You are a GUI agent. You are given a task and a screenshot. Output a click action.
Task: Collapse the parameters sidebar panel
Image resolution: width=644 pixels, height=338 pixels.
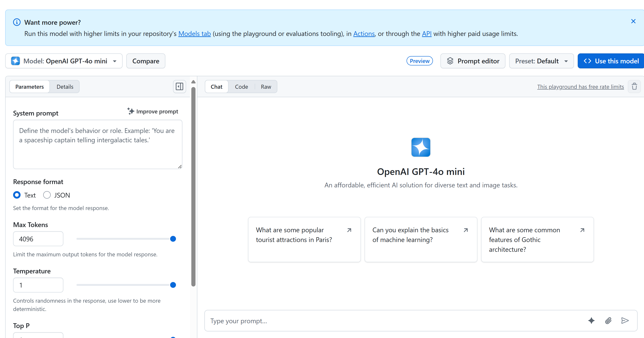(x=179, y=86)
